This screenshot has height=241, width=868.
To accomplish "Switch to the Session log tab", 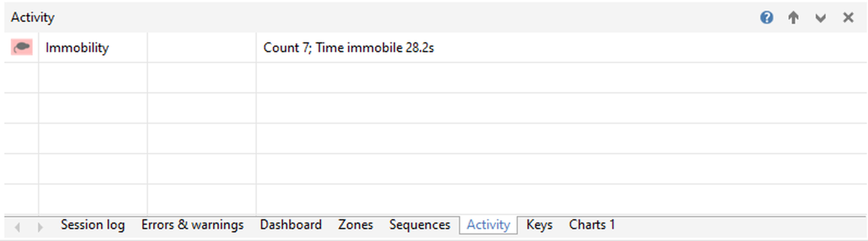I will [x=92, y=225].
